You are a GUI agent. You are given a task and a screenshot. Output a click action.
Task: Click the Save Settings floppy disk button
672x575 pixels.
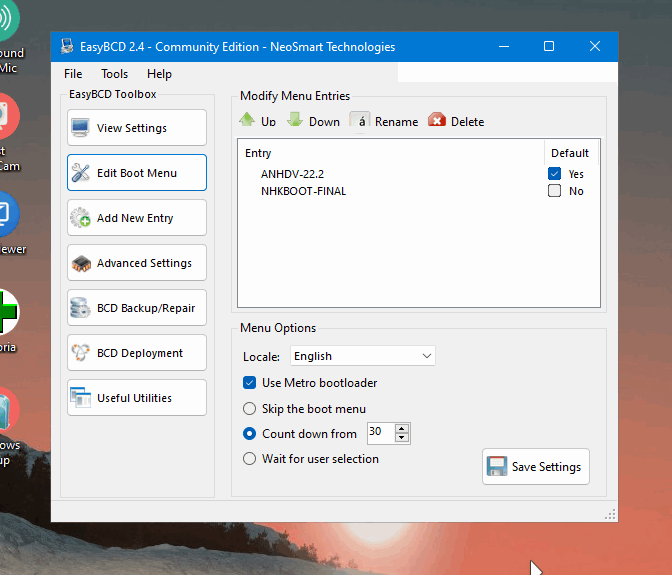tap(536, 467)
